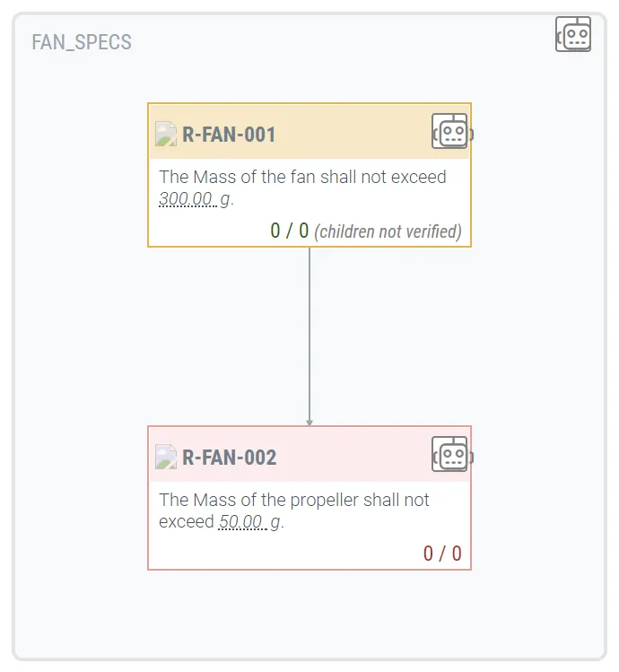Select the R-FAN-001 requirement title
This screenshot has height=672, width=619.
click(229, 135)
